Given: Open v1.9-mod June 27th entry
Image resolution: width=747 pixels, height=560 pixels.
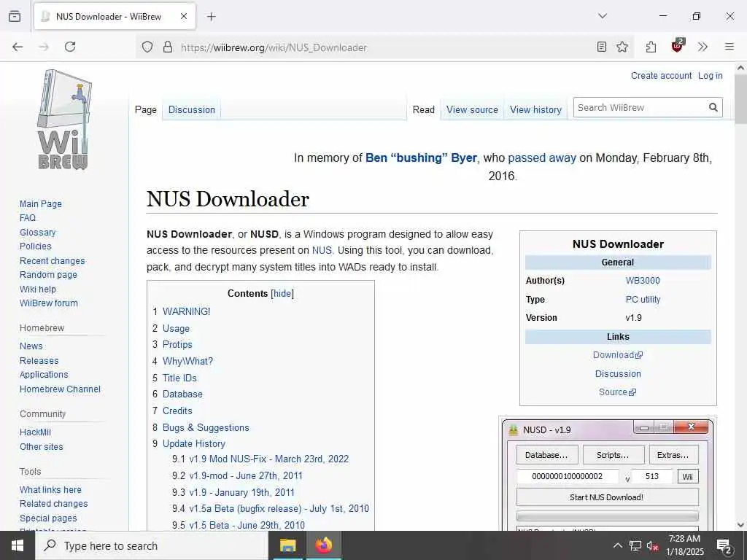Looking at the screenshot, I should pyautogui.click(x=245, y=475).
